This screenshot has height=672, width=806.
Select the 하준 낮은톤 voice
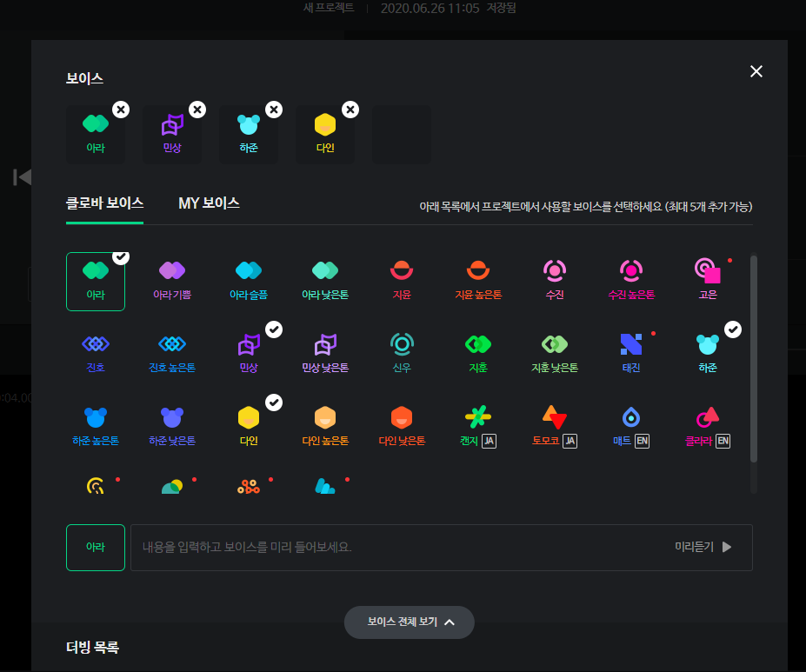coord(172,427)
